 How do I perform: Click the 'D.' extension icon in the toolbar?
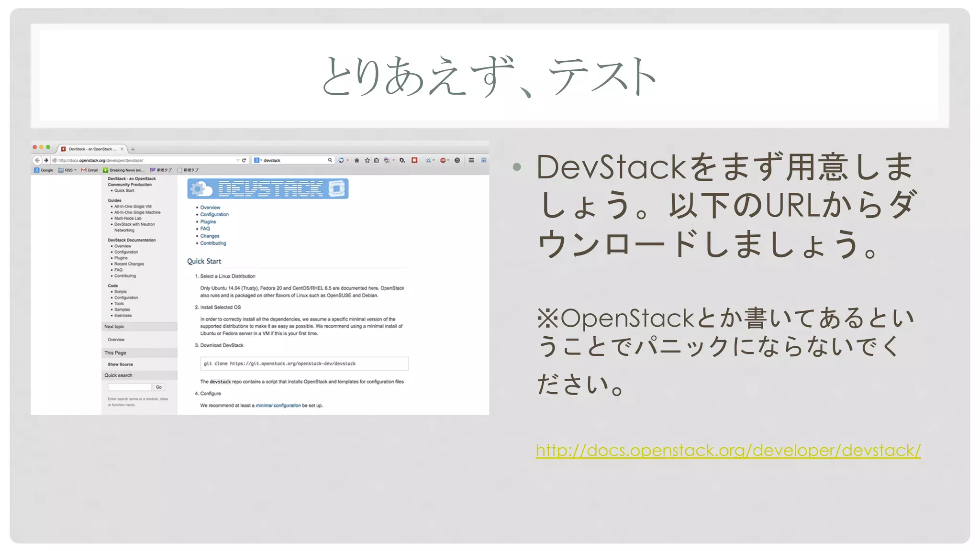coord(402,160)
